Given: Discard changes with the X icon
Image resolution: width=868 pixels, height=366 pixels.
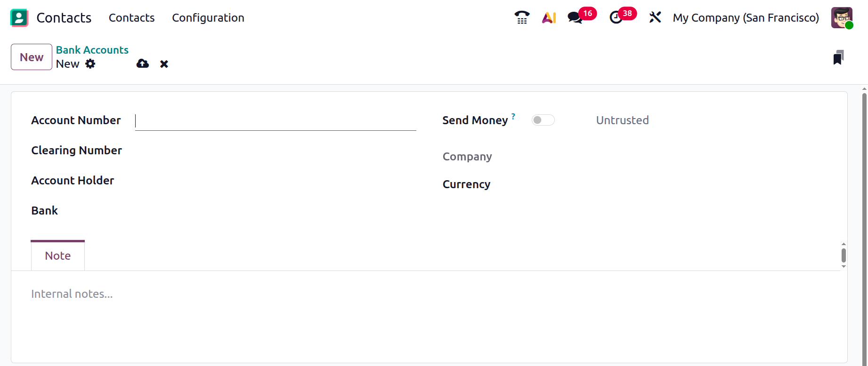Looking at the screenshot, I should click(164, 64).
